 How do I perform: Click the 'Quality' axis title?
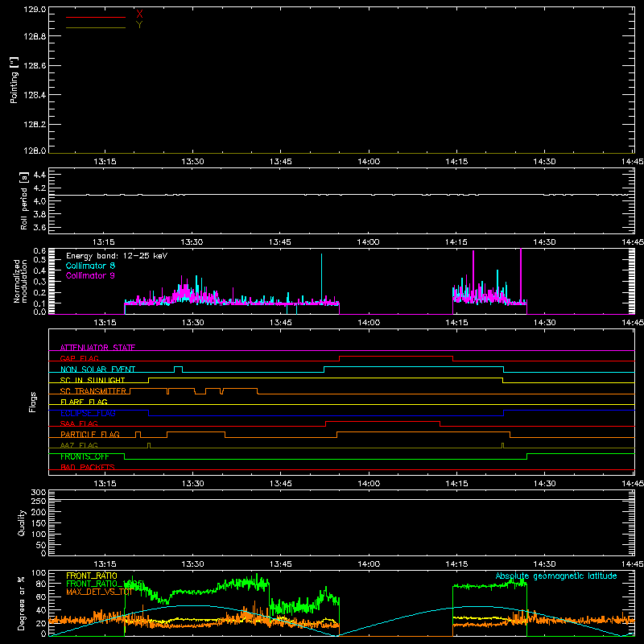tap(22, 522)
